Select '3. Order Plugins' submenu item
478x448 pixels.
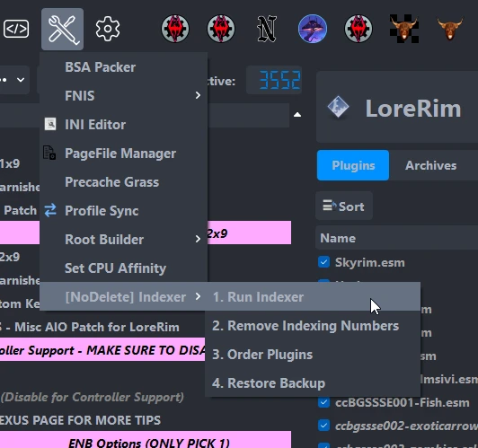(313, 354)
